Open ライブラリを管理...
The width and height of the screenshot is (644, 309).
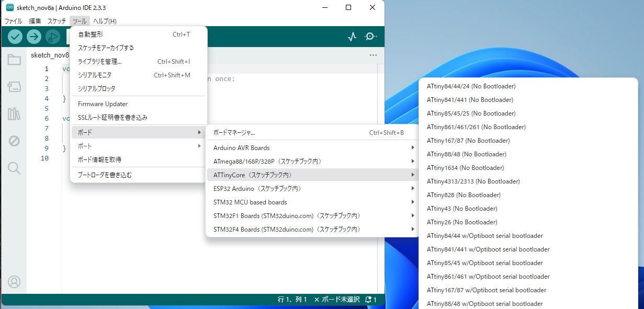pyautogui.click(x=139, y=62)
